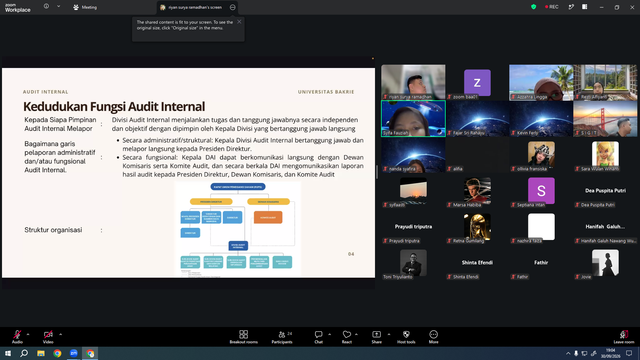640x360 pixels.
Task: Expand Chat options arrow
Action: [x=329, y=334]
